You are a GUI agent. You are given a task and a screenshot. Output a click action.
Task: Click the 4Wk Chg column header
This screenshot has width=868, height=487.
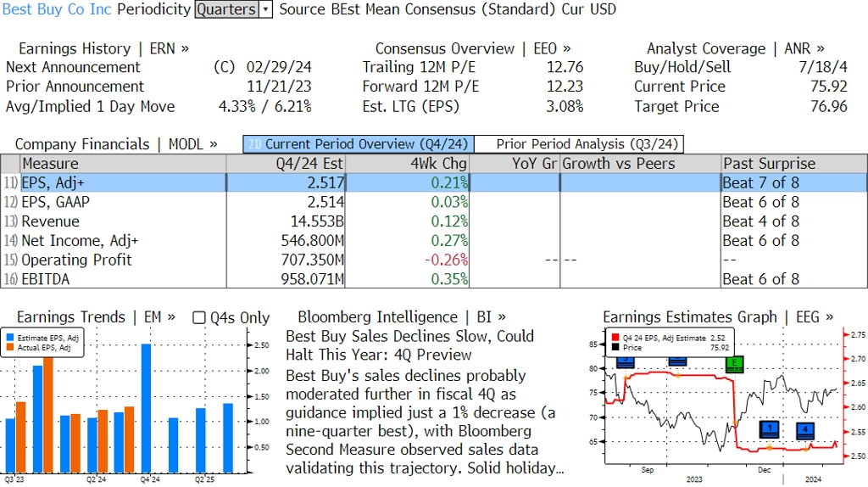coord(407,164)
